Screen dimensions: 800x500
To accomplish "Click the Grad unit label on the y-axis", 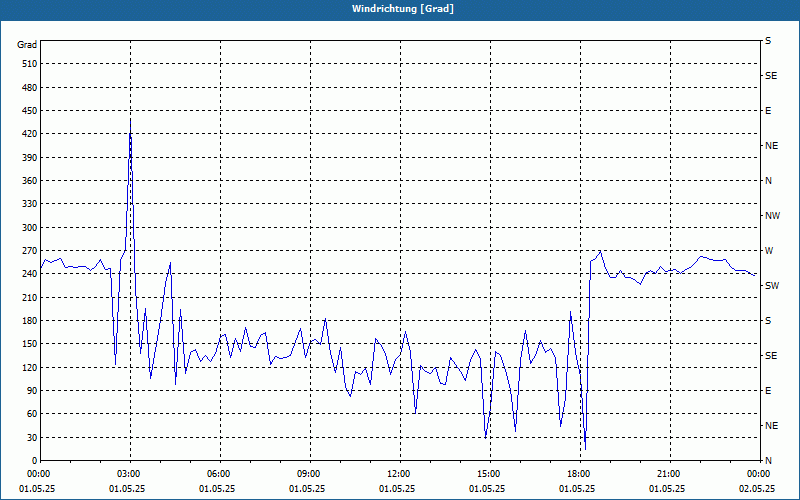I will pyautogui.click(x=27, y=45).
